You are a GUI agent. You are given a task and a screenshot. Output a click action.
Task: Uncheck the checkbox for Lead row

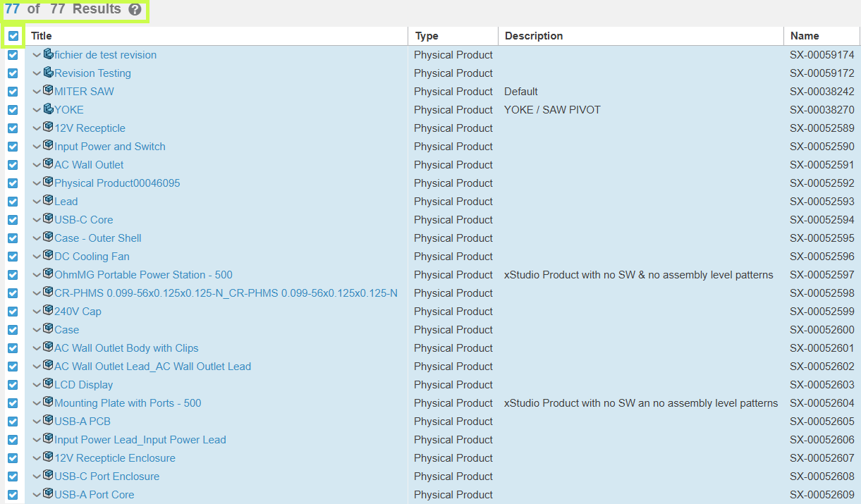click(13, 202)
